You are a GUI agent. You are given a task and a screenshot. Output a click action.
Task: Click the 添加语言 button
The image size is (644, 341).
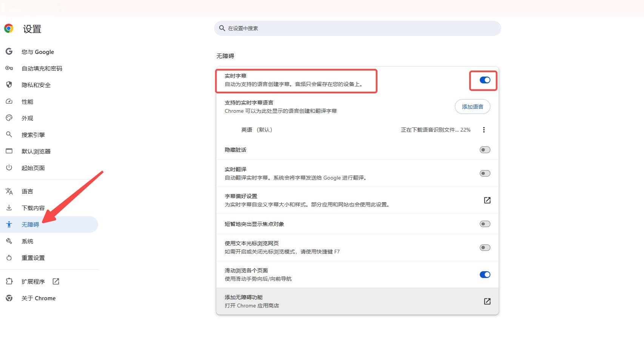click(472, 107)
